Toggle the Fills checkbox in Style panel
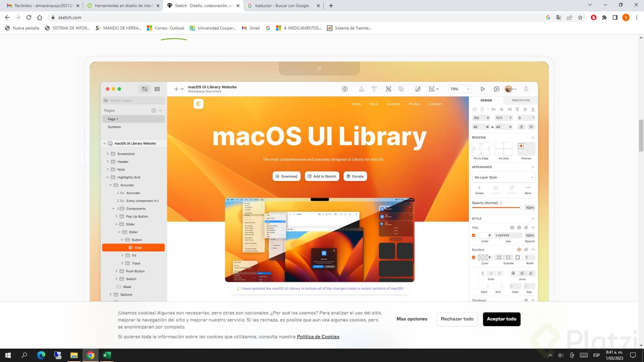Image resolution: width=644 pixels, height=362 pixels. [474, 236]
